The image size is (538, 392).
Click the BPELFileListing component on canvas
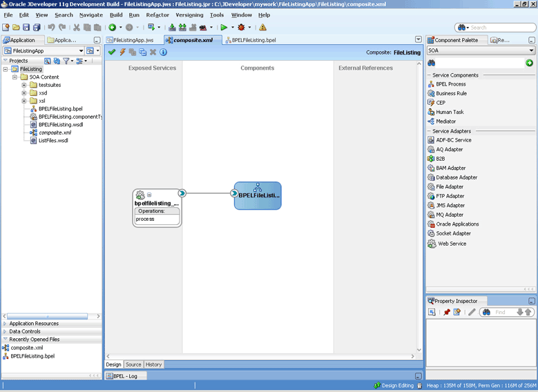click(258, 195)
